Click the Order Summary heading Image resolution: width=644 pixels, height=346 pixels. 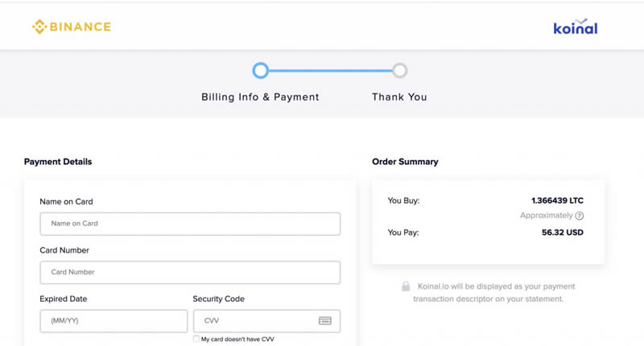tap(405, 162)
